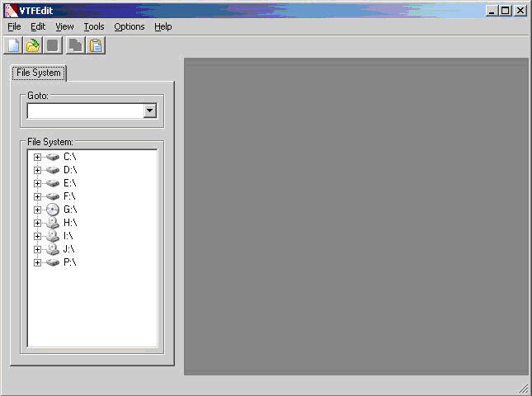532x396 pixels.
Task: Expand the H:\ drive node
Action: [x=37, y=223]
